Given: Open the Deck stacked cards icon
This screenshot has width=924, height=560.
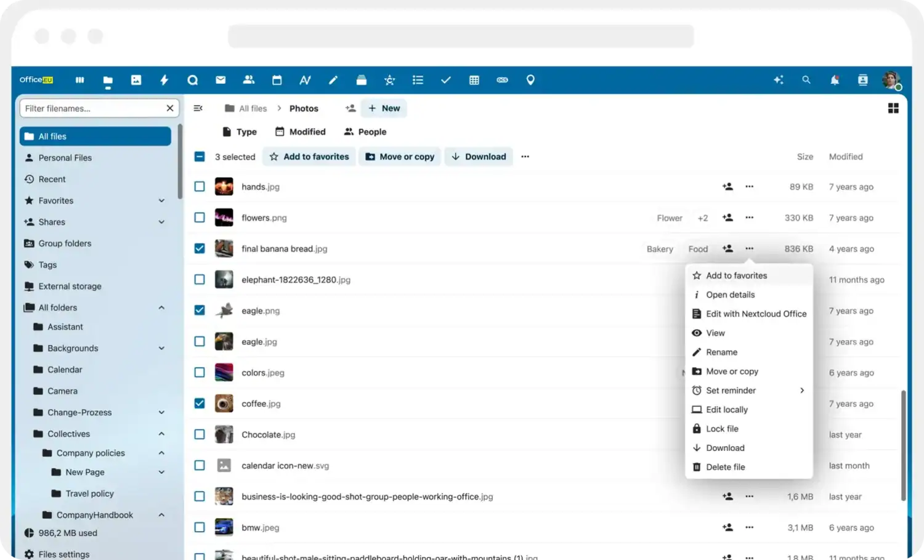Looking at the screenshot, I should click(362, 80).
